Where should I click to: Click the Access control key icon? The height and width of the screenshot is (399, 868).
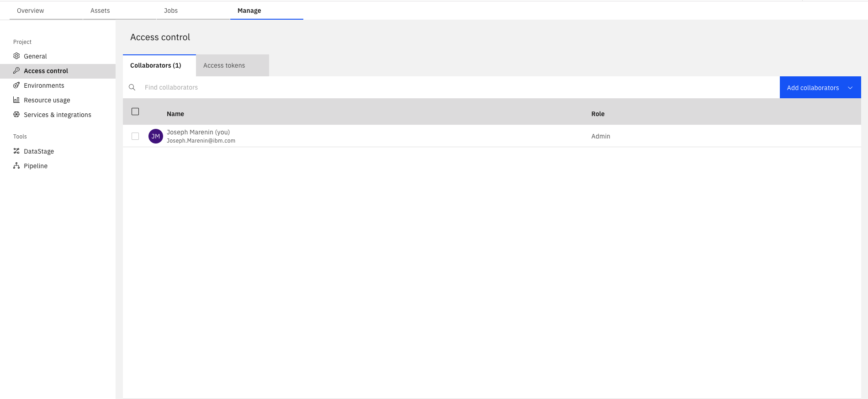[16, 70]
